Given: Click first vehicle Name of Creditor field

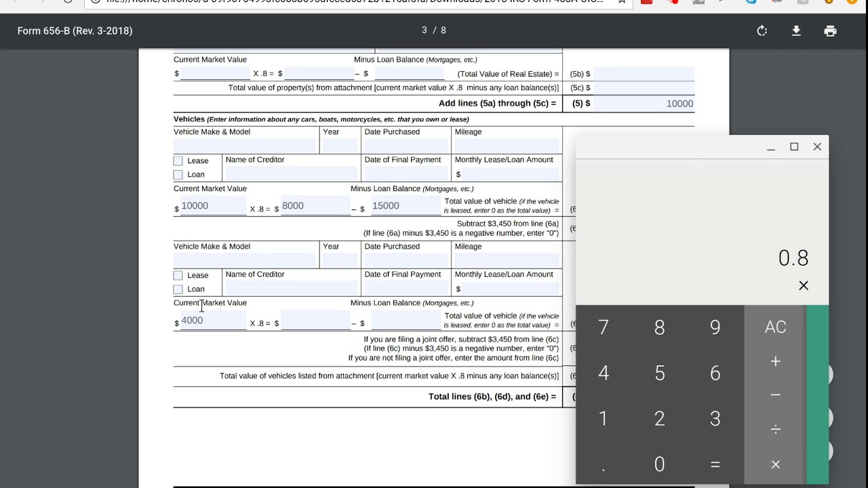Looking at the screenshot, I should tap(291, 174).
